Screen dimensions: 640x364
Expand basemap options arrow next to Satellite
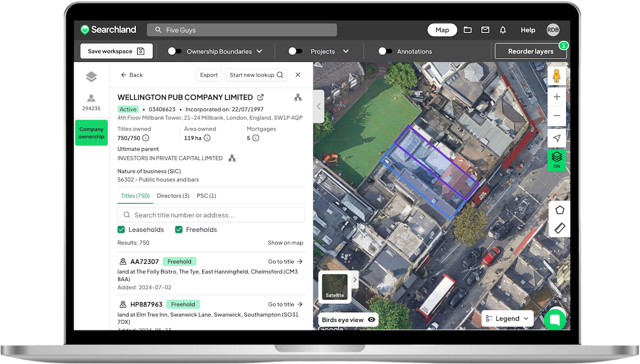(355, 279)
